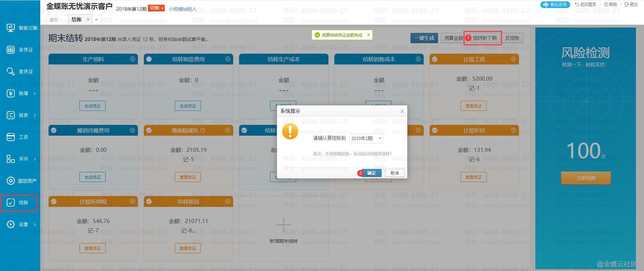Switch to the 首页 tab
644x271 pixels.
pos(54,20)
